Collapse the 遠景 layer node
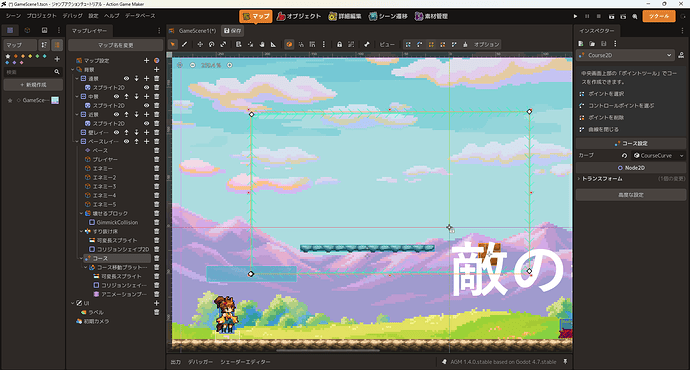This screenshot has width=690, height=370. tap(77, 78)
